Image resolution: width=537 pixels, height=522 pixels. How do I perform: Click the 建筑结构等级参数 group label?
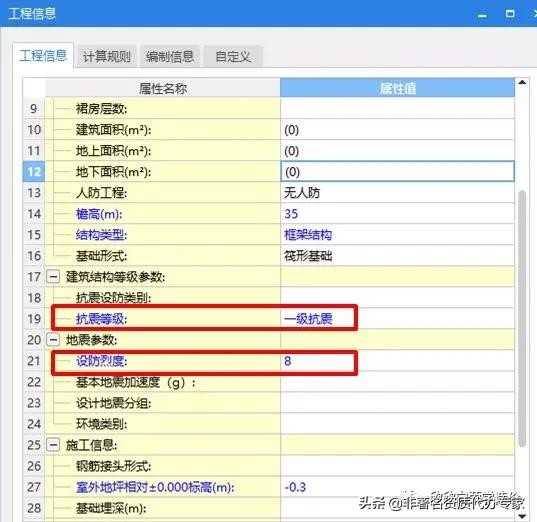[x=115, y=277]
